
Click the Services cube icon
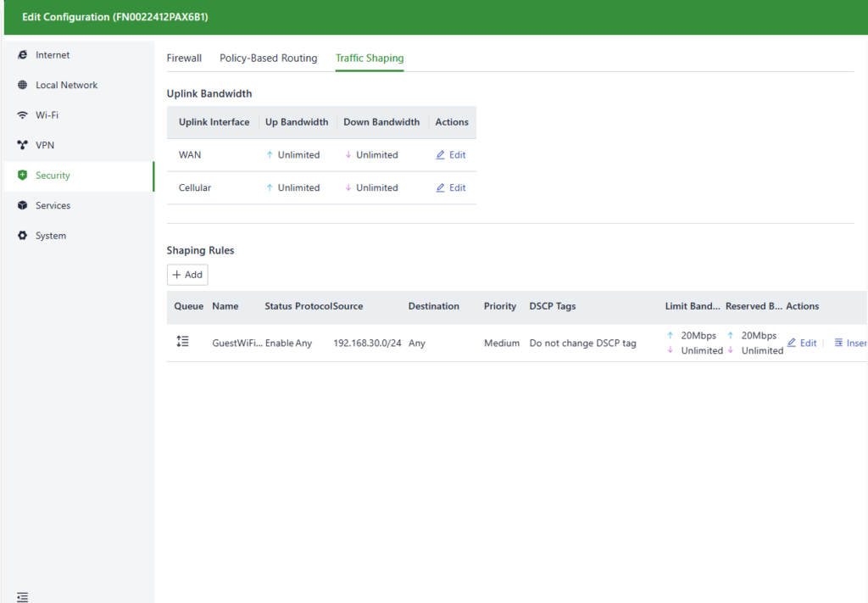tap(23, 206)
